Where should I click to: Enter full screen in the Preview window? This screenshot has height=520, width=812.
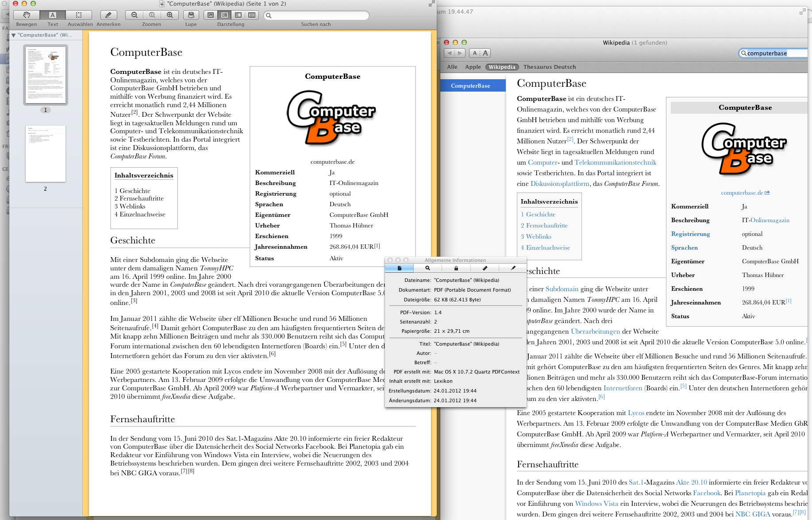pos(431,4)
